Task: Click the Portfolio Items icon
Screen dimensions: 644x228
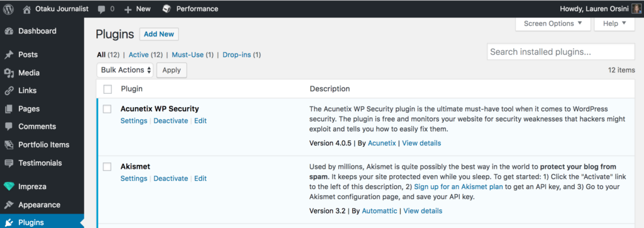Action: click(x=9, y=145)
